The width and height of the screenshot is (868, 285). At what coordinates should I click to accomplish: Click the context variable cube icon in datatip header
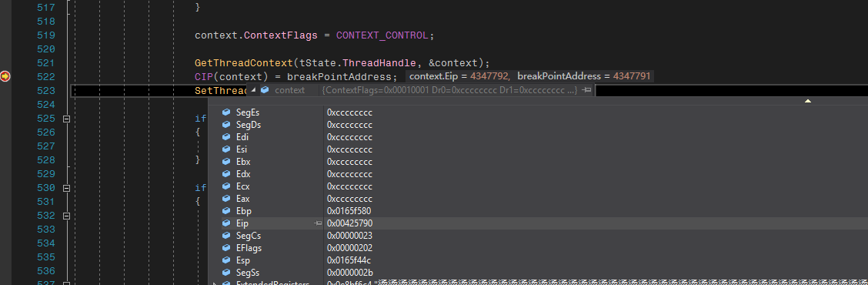pyautogui.click(x=265, y=90)
